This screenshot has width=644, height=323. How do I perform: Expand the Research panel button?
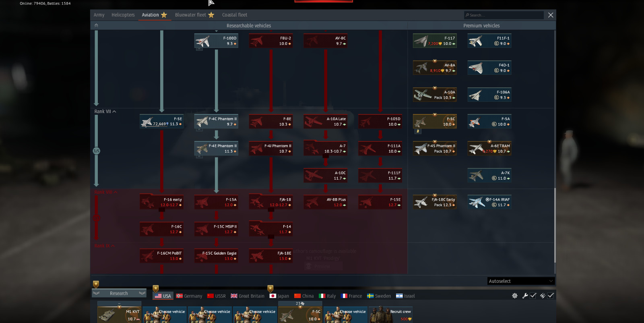point(119,293)
